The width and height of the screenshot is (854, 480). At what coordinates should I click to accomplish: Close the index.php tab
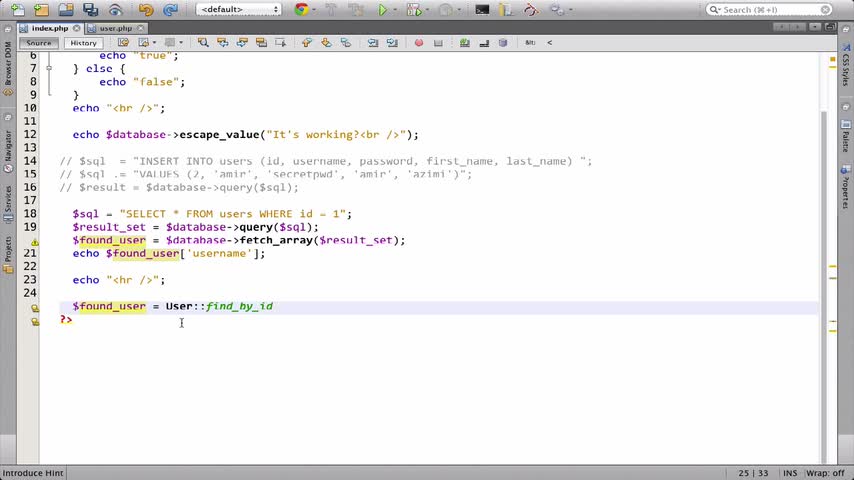[77, 28]
